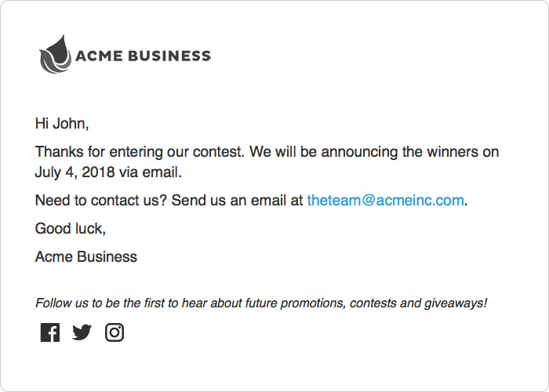This screenshot has height=392, width=549.
Task: Click the Acme Business leaf logo icon
Action: pos(55,55)
